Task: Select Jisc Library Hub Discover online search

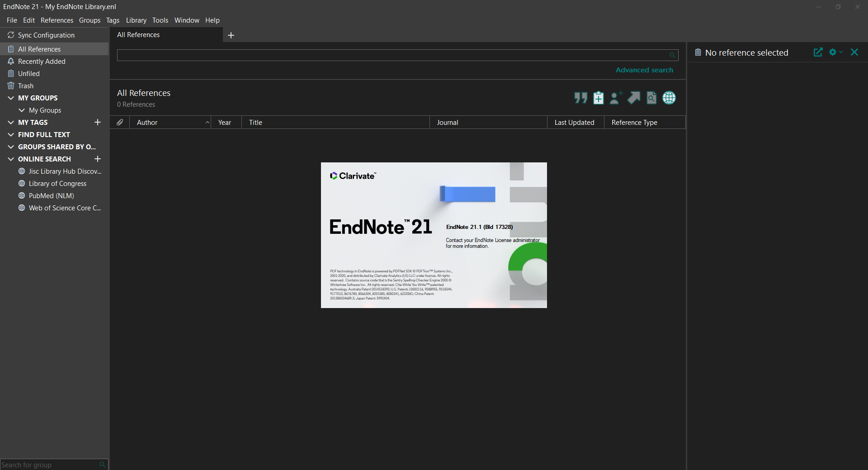Action: (x=60, y=171)
